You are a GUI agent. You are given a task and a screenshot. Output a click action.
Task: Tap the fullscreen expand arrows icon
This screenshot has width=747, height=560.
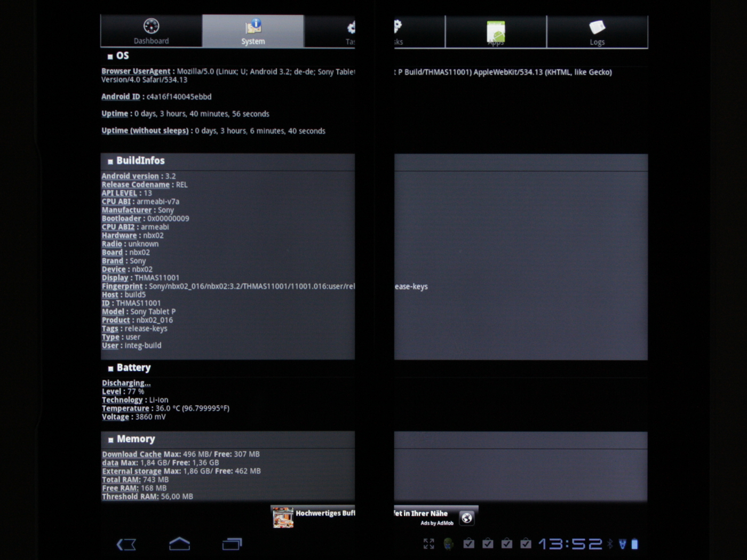point(429,543)
